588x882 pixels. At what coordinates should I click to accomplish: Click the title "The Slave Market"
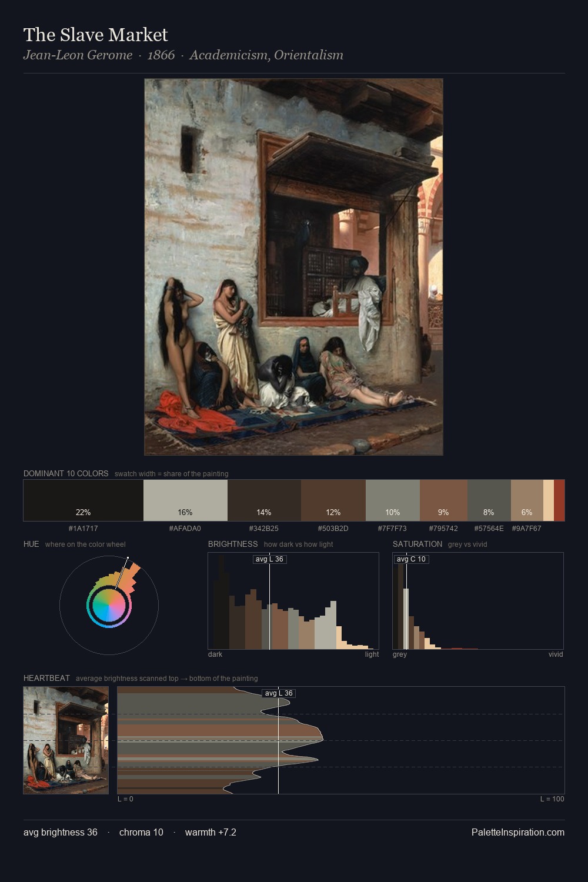(96, 35)
